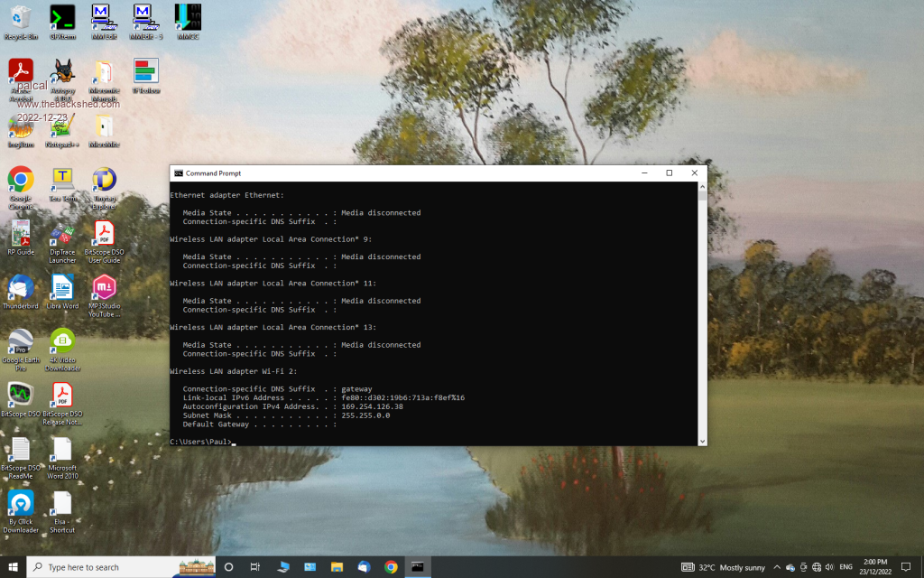
Task: Open the Recycle Bin
Action: (x=20, y=18)
